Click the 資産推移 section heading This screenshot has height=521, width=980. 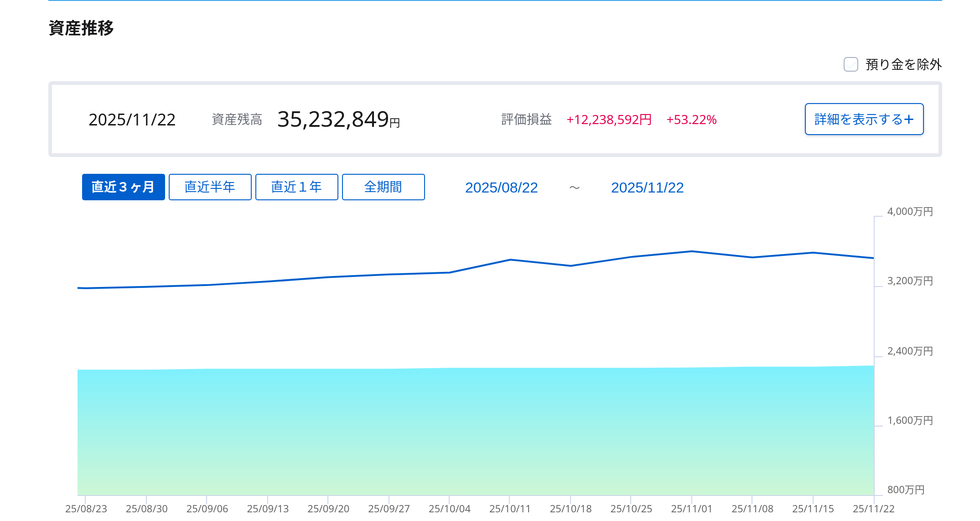(81, 28)
